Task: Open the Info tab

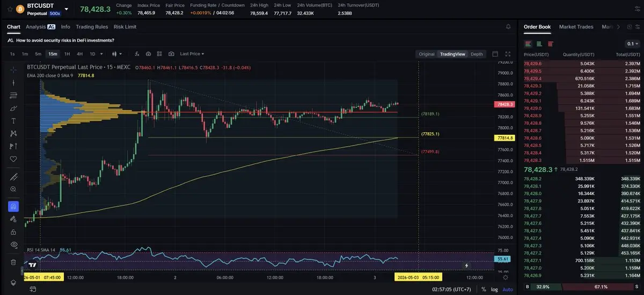Action: point(65,26)
